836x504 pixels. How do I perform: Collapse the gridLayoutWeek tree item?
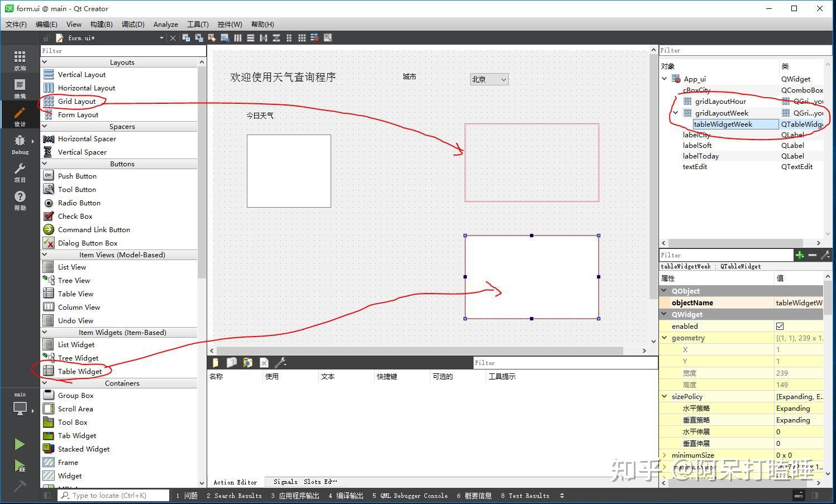pos(676,113)
